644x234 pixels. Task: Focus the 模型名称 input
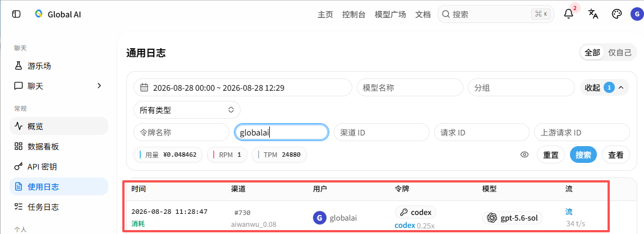pos(410,87)
